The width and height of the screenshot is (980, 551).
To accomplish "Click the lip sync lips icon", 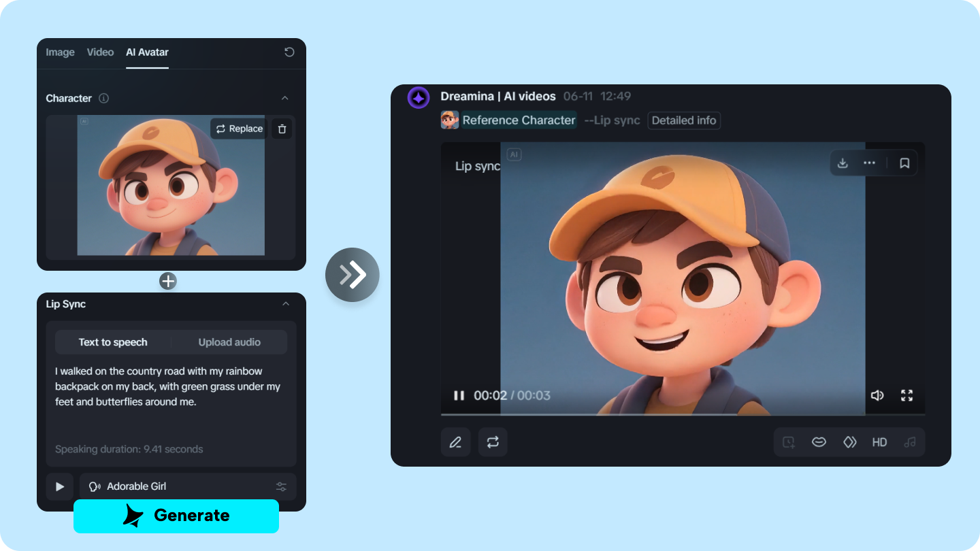I will tap(819, 442).
